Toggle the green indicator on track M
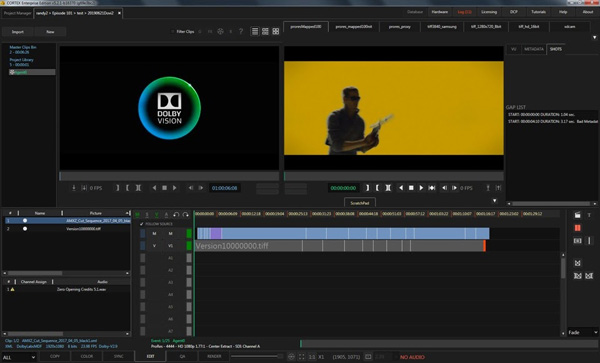Screen dimensions: 600x363 point(189,233)
